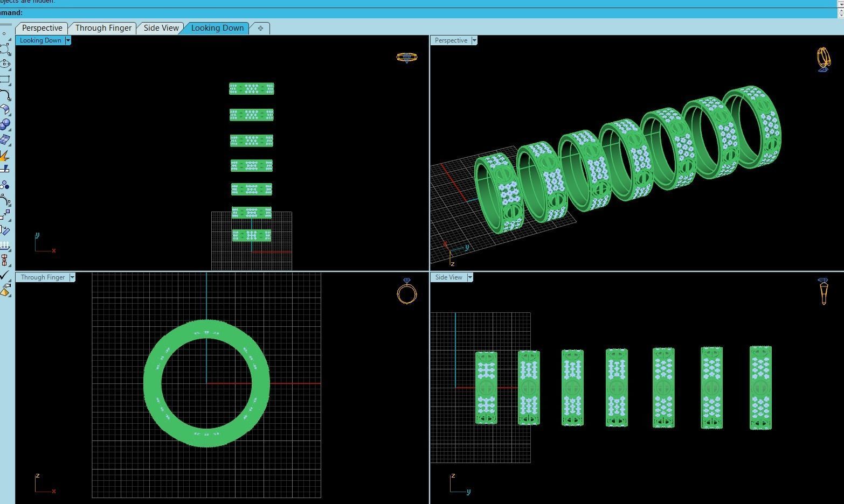Choose the Fillet Curves tool
844x504 pixels.
(5, 94)
